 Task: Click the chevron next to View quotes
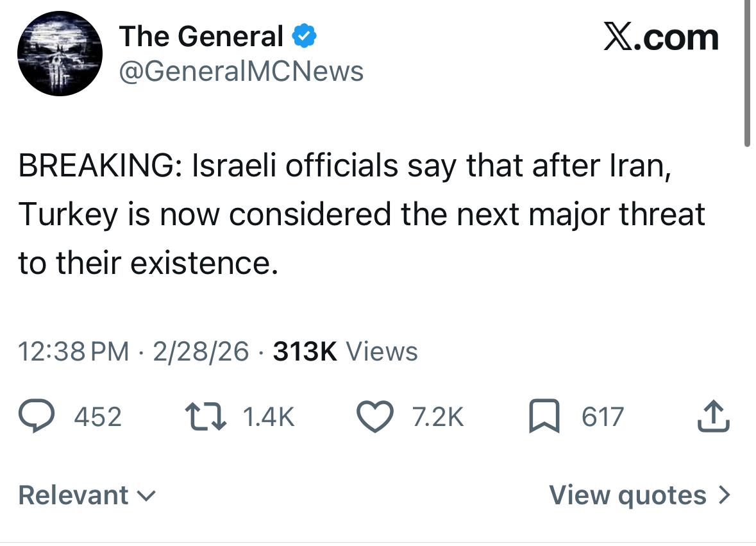coord(725,495)
